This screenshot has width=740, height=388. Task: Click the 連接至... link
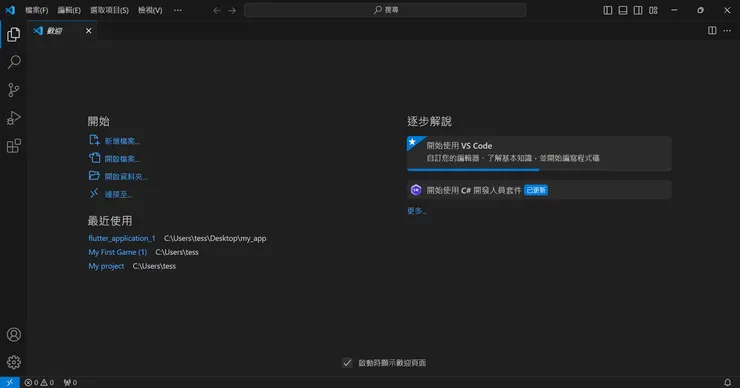click(x=118, y=194)
